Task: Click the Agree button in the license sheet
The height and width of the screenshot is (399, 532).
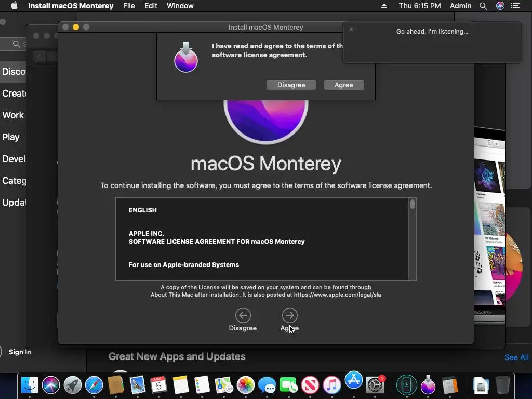Action: tap(344, 85)
